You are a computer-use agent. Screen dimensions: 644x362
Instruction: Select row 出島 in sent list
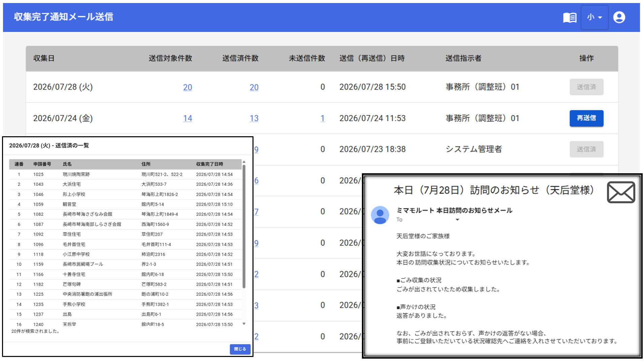pos(125,314)
